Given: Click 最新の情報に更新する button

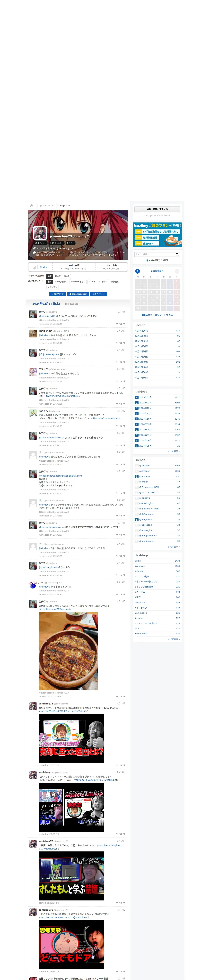Looking at the screenshot, I should (157, 209).
